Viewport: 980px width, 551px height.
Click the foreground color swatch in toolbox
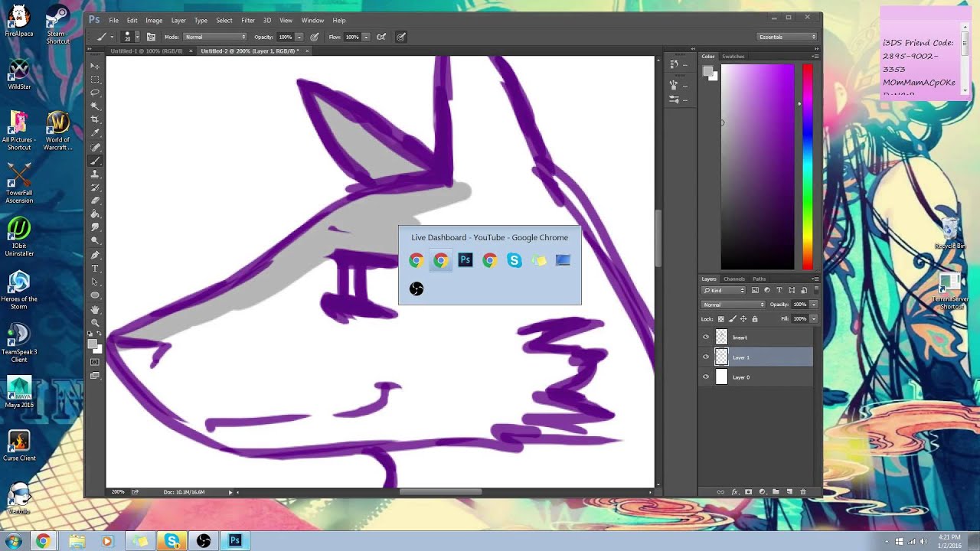(93, 344)
